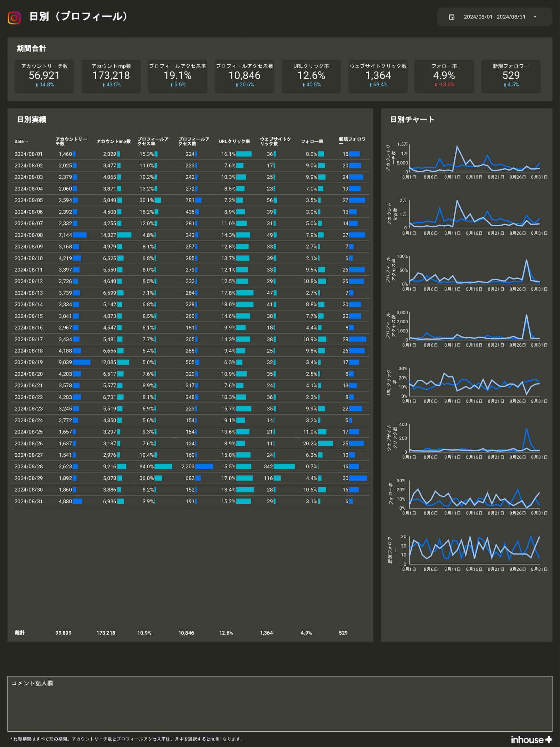The height and width of the screenshot is (747, 560).
Task: Click the up arrow under ウェブサイトクリック数 scorecard
Action: pos(370,85)
